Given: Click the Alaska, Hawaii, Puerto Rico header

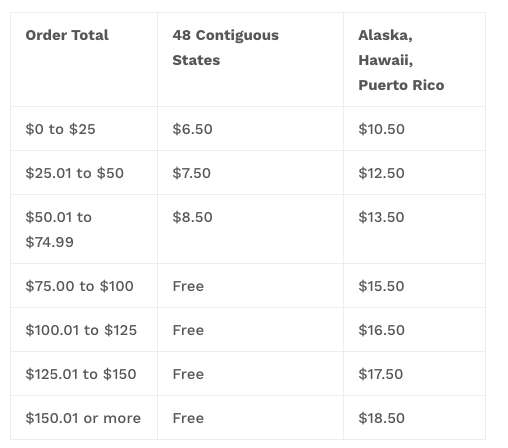Looking at the screenshot, I should 401,60.
